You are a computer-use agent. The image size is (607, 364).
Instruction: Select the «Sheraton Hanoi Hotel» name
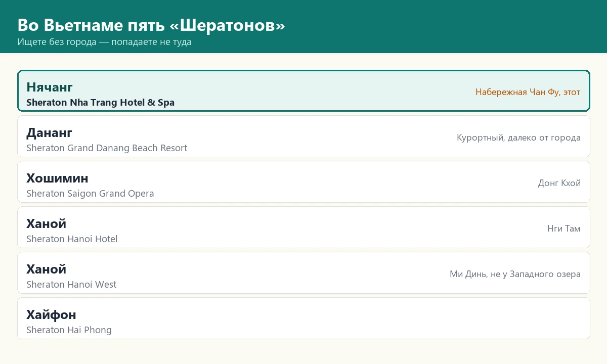[72, 239]
